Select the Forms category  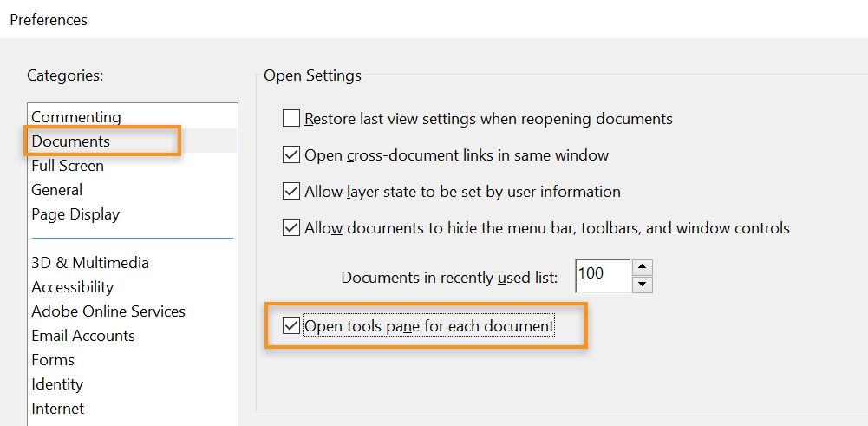(53, 360)
